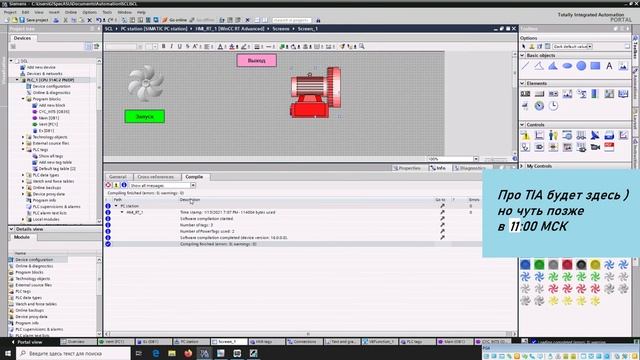
Task: Select the gray fan graphic on canvas
Action: click(146, 84)
